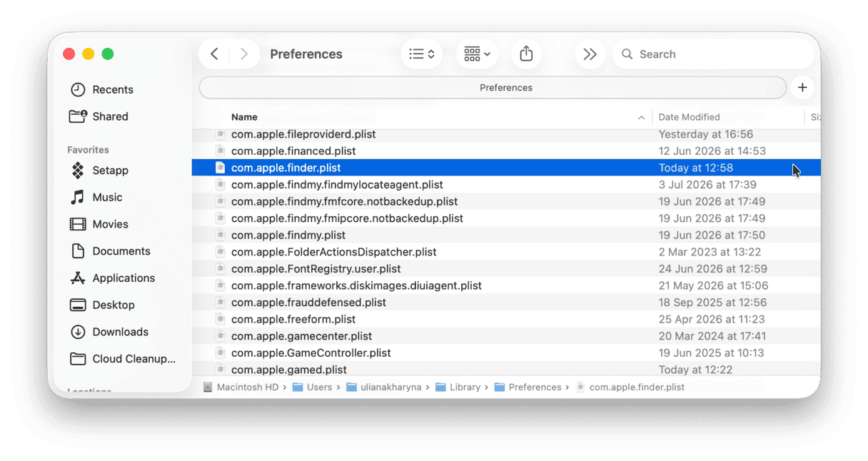
Task: Click file icon of com.apple.gamecenter.plist
Action: tap(221, 336)
